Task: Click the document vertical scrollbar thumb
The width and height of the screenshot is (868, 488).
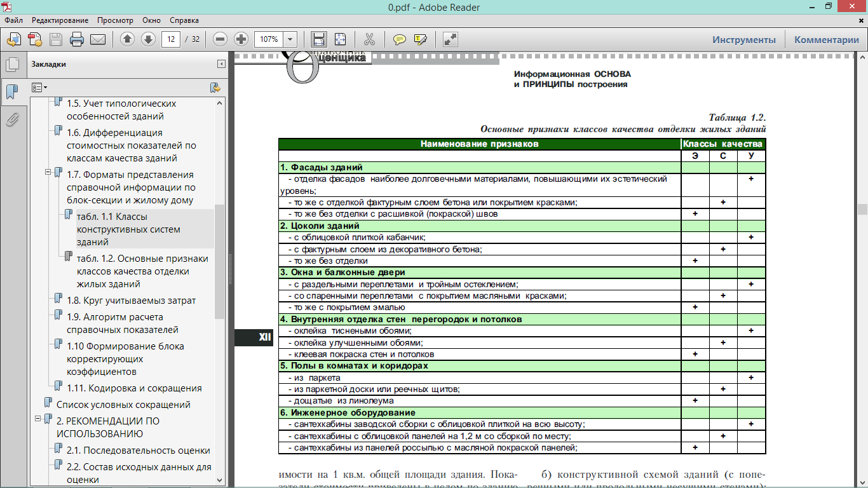Action: click(862, 209)
